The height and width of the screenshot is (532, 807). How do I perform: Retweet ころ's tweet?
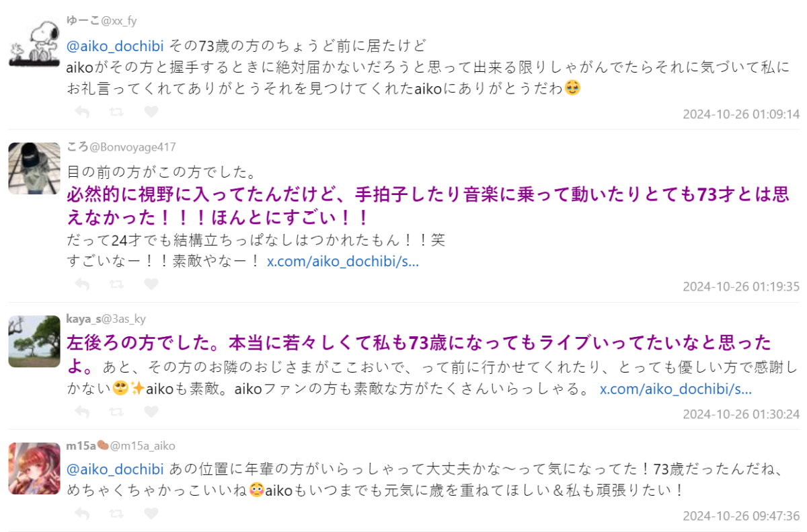coord(116,284)
